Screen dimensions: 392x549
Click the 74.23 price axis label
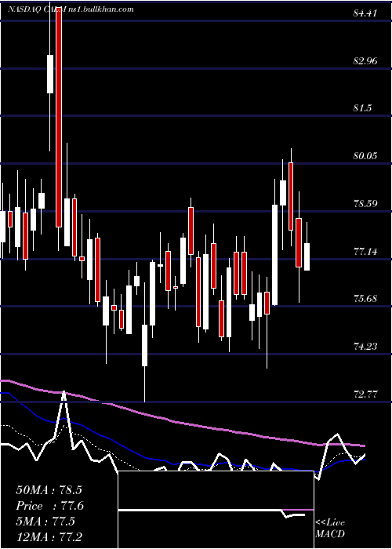pos(365,347)
